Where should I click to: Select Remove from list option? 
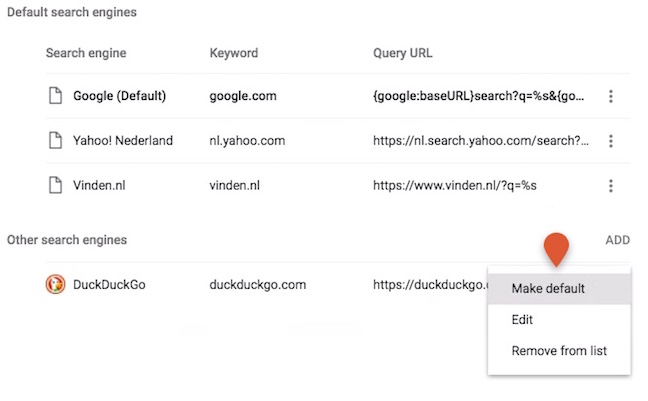559,351
